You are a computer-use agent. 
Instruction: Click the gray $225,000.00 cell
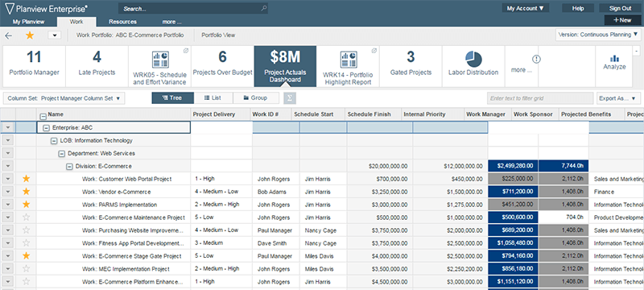click(513, 179)
